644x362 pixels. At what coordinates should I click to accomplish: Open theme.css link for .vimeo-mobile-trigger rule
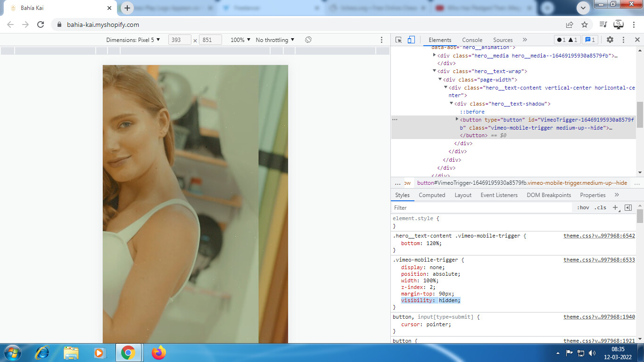point(599,260)
